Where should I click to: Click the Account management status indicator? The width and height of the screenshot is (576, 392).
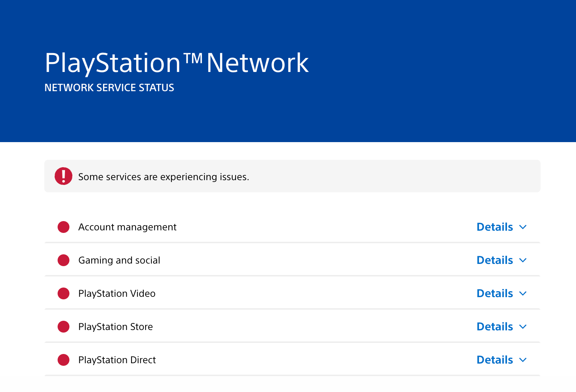point(63,227)
